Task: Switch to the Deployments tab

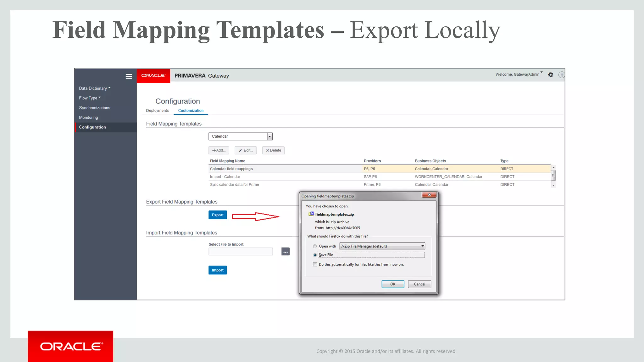Action: (157, 111)
